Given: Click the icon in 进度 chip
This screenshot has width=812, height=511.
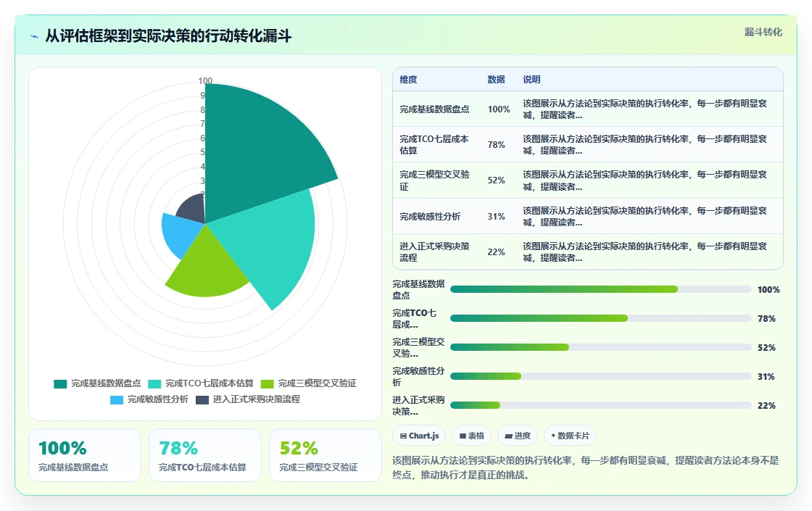Looking at the screenshot, I should (x=508, y=436).
